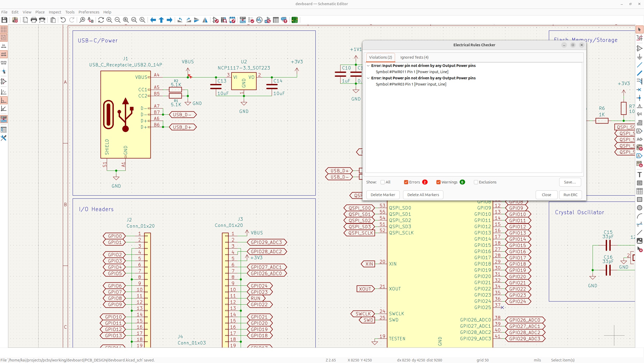The width and height of the screenshot is (644, 363).
Task: Switch to Ignored Tests tab
Action: [414, 57]
